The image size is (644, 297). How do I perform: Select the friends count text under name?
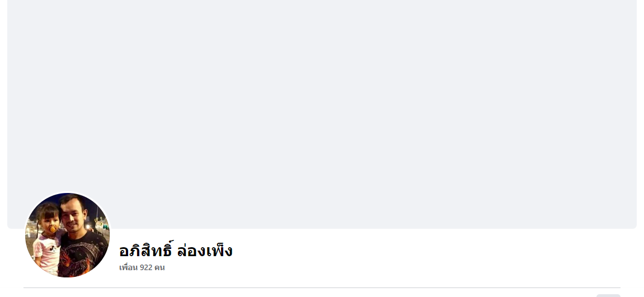[x=142, y=267]
